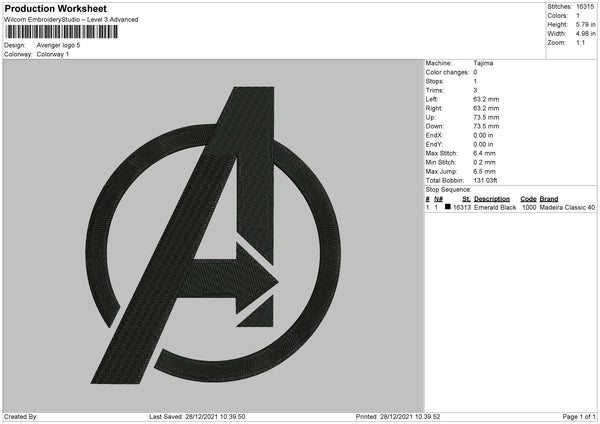This screenshot has height=424, width=600.
Task: Click the Color changes value 0
Action: coord(475,72)
